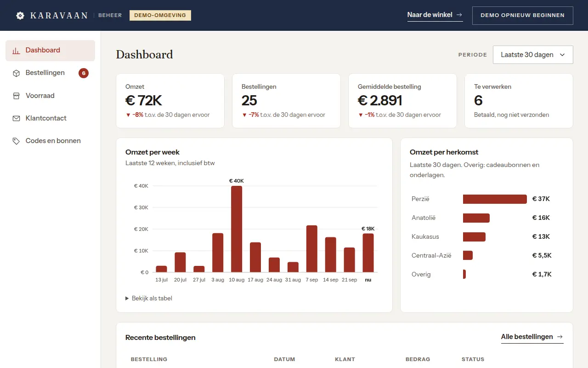
Task: Click the Bestellingen 25 stat card
Action: tap(286, 101)
